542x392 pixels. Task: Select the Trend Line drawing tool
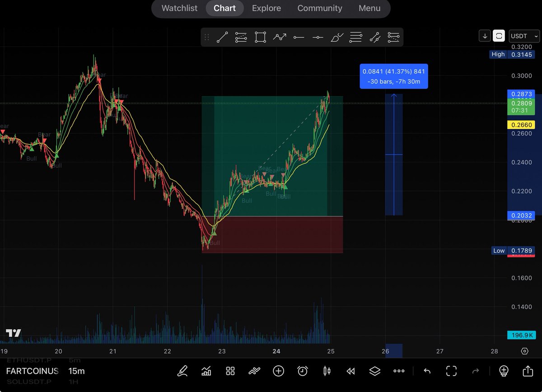click(x=222, y=37)
